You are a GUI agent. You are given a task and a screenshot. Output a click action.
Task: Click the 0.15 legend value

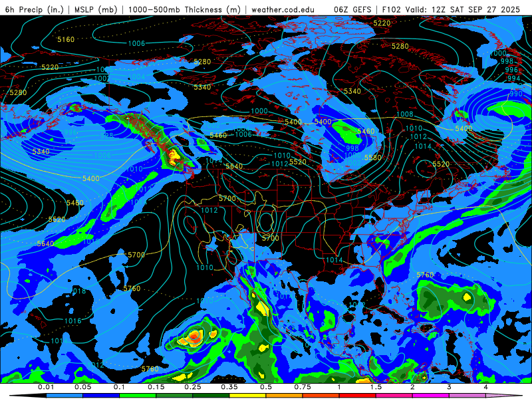pyautogui.click(x=156, y=387)
